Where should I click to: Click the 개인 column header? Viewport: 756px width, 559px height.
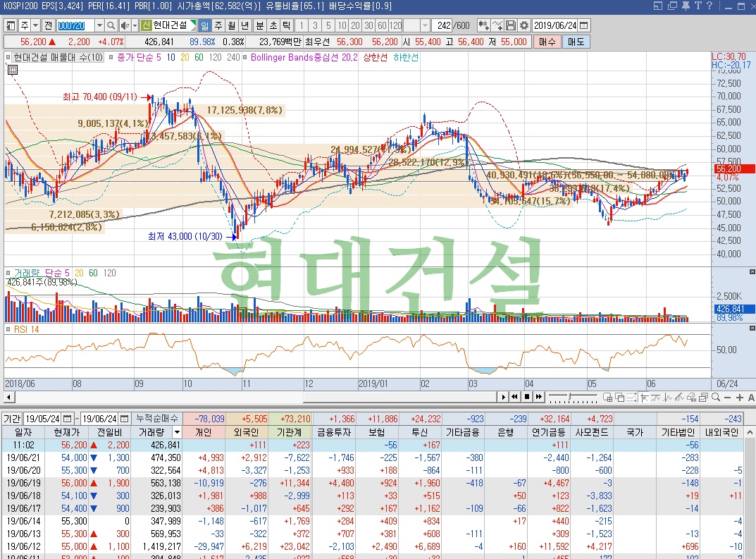click(x=204, y=432)
